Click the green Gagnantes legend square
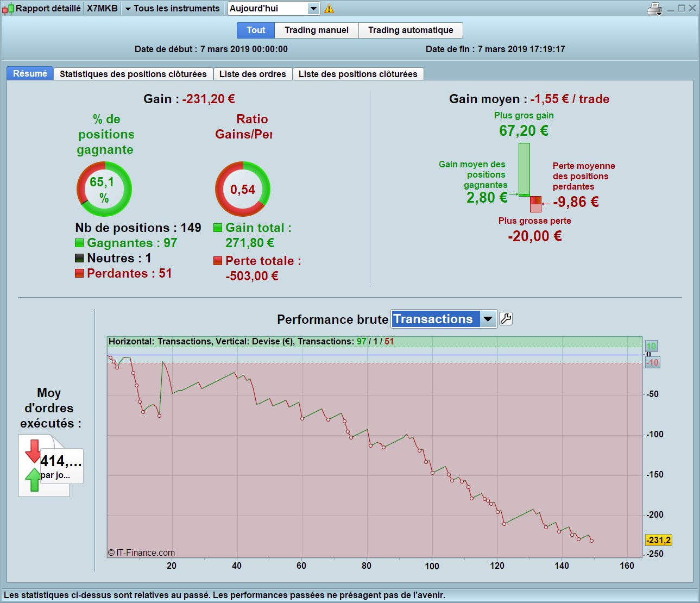 click(x=79, y=243)
